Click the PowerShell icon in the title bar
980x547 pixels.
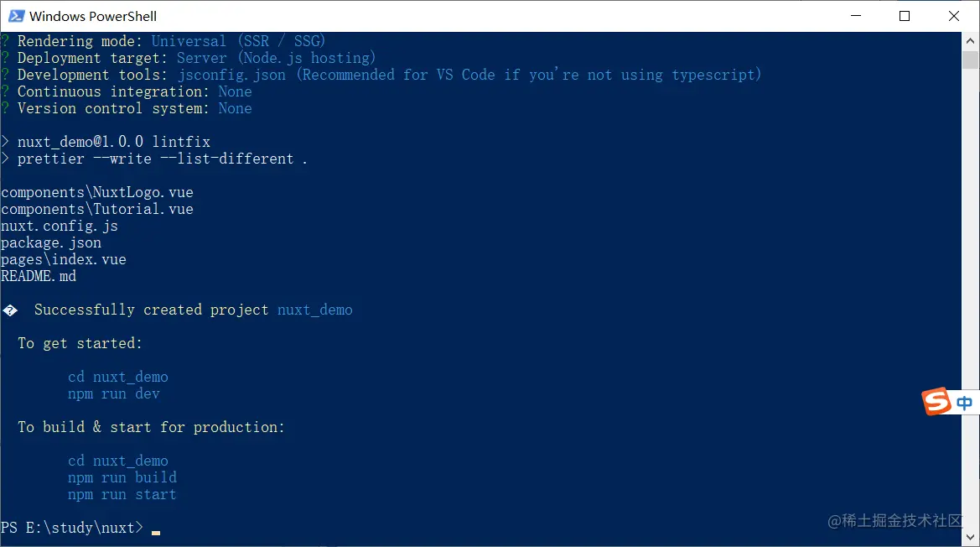pyautogui.click(x=16, y=16)
